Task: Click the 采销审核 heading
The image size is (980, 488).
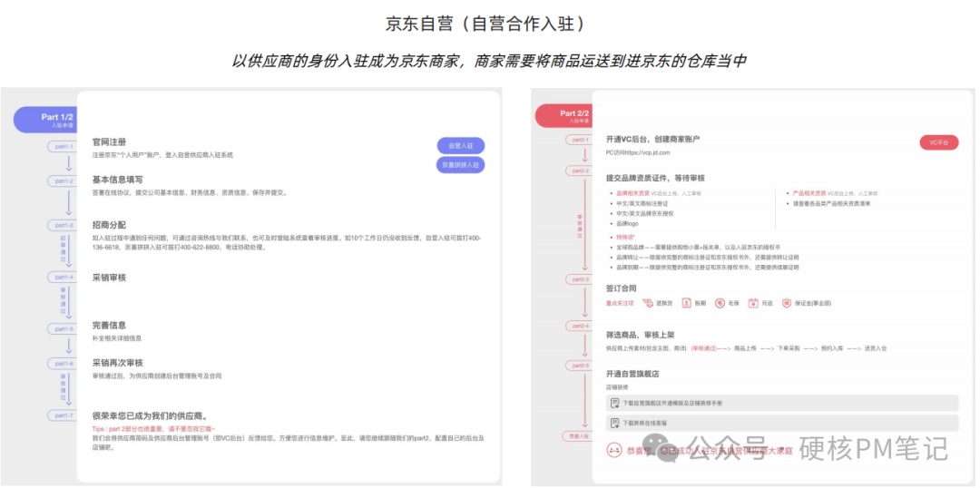Action: pos(110,278)
